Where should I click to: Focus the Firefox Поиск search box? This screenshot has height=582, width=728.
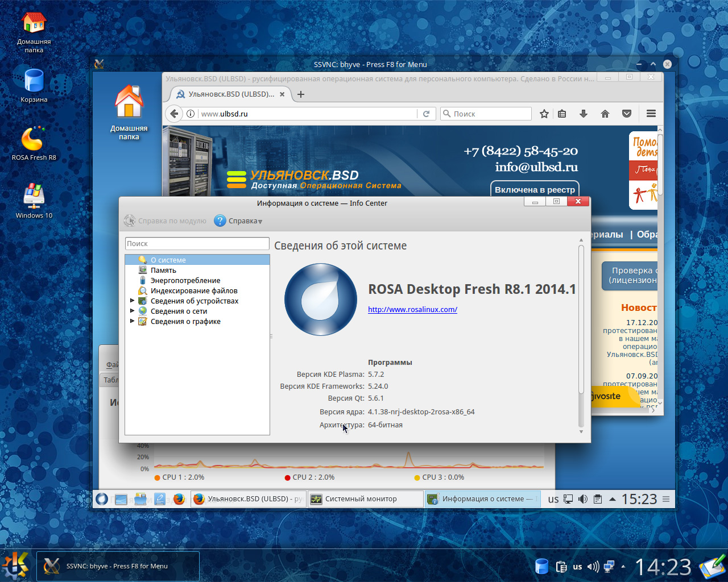pyautogui.click(x=486, y=114)
